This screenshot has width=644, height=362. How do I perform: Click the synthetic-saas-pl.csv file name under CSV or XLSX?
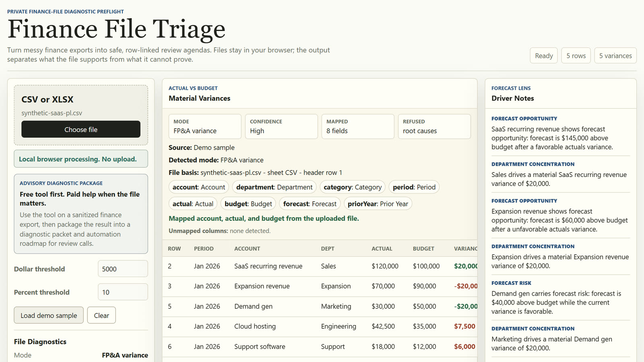(x=52, y=113)
